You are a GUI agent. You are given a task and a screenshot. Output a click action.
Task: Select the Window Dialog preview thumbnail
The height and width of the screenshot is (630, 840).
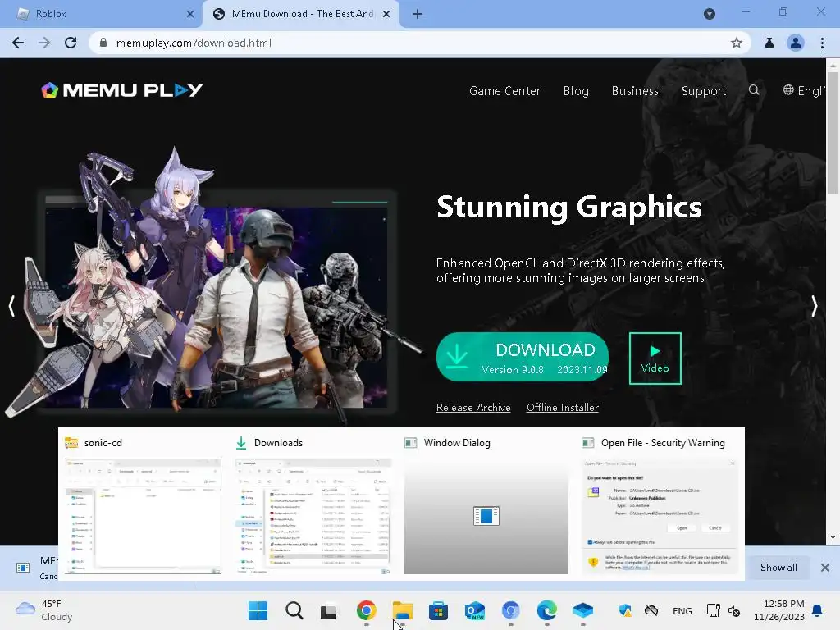click(x=486, y=516)
